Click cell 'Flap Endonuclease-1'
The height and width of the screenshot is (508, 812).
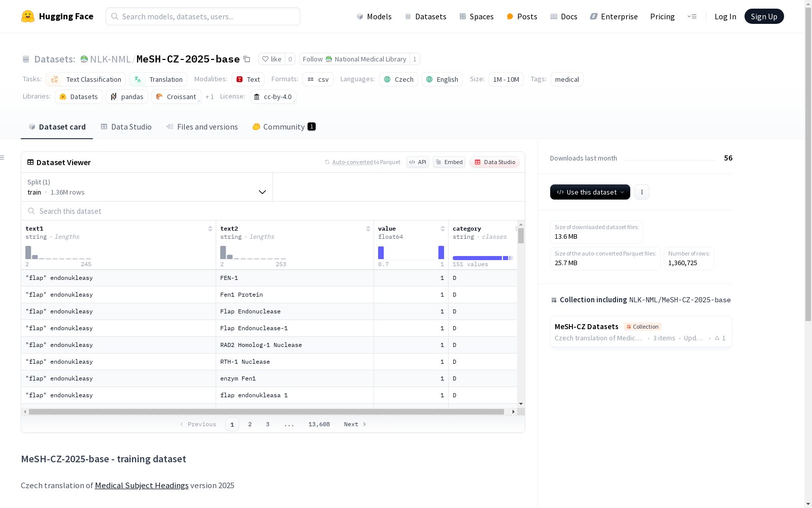pos(295,328)
